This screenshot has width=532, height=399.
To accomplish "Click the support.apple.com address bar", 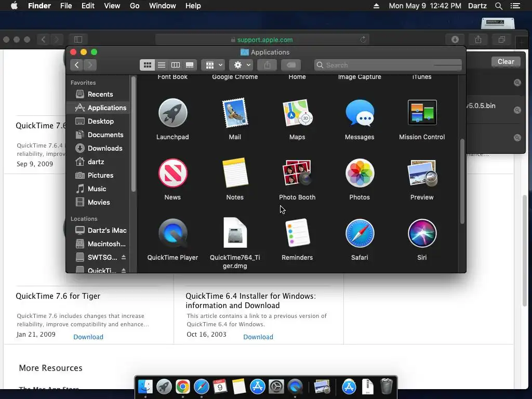I will pos(262,39).
